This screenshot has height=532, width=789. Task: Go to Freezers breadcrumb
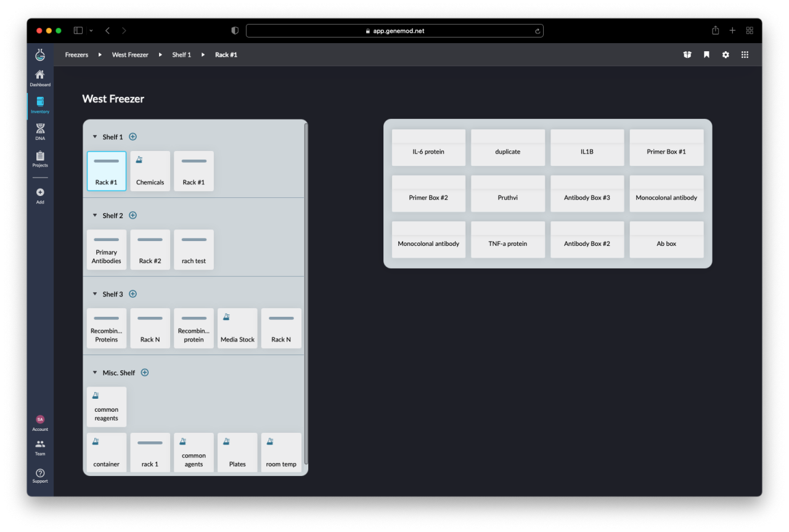click(x=76, y=55)
